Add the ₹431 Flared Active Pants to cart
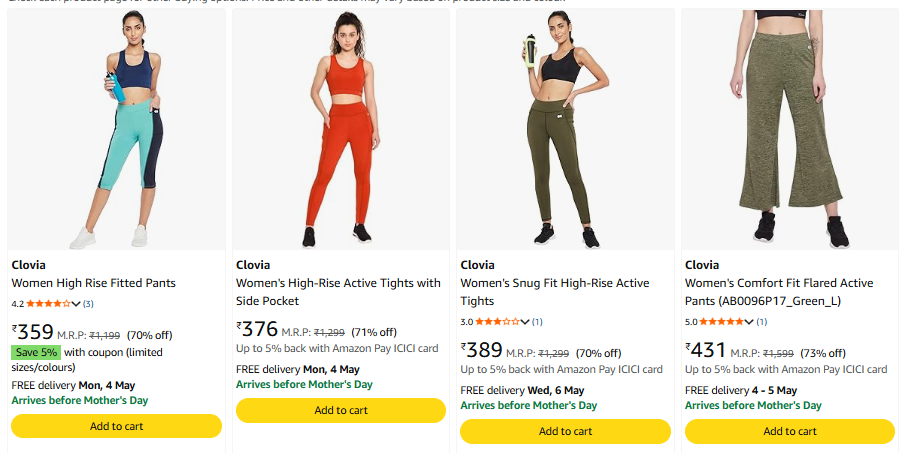 click(x=790, y=431)
